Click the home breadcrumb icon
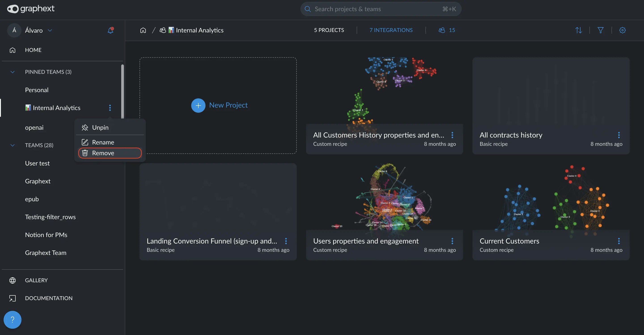This screenshot has height=335, width=644. [x=143, y=30]
